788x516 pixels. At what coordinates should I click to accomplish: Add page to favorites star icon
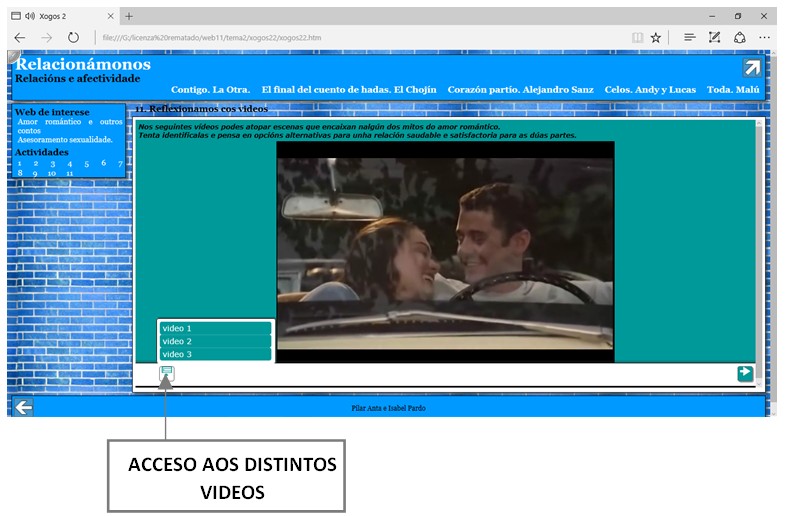pos(656,38)
